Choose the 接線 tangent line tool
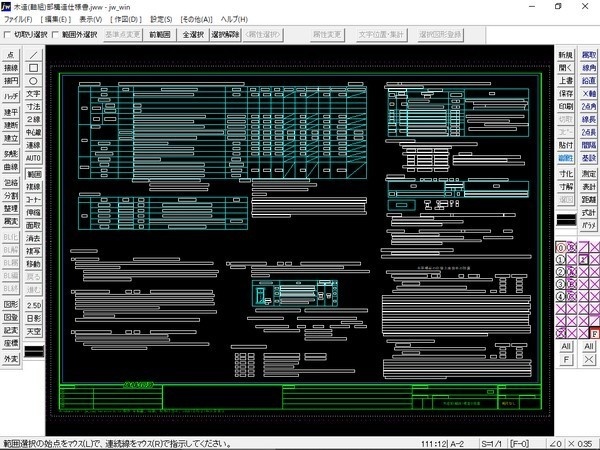 point(11,68)
